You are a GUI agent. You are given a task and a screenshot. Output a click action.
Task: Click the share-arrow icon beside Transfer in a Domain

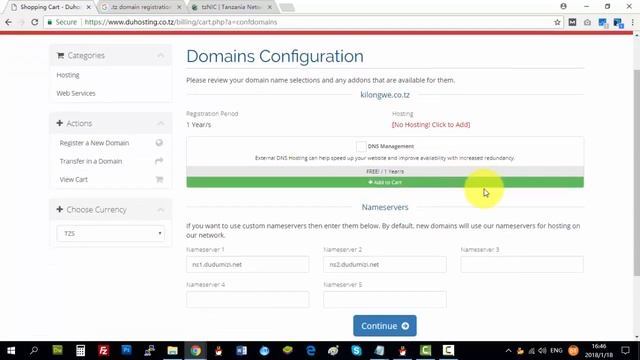tap(159, 161)
